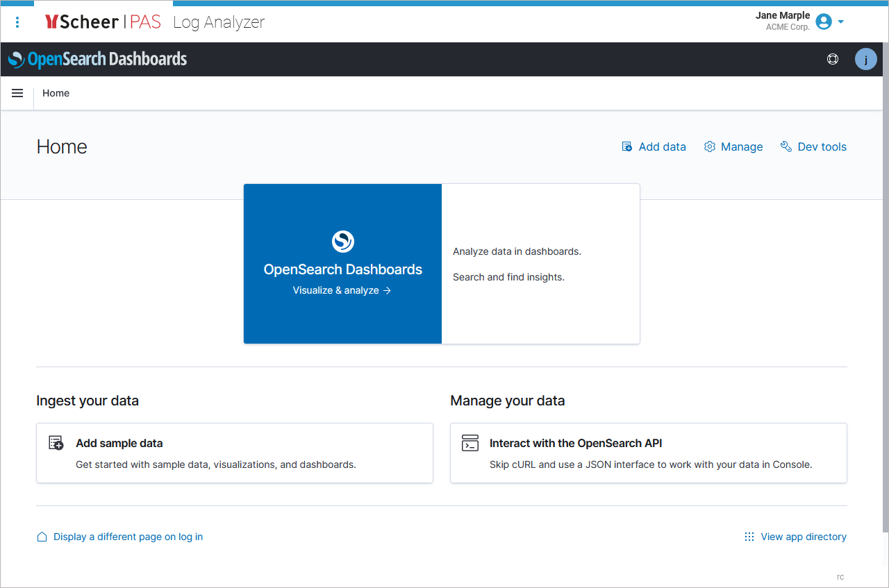Image resolution: width=889 pixels, height=588 pixels.
Task: Select the Home breadcrumb
Action: coord(56,93)
